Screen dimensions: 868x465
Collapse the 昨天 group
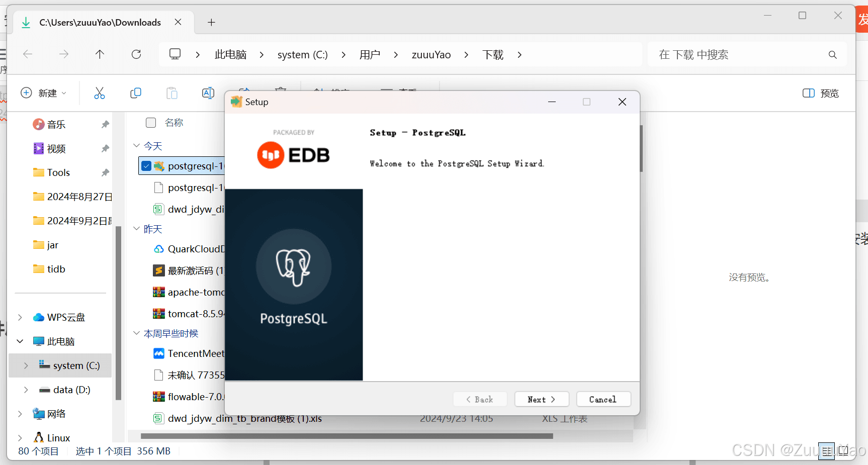click(x=136, y=229)
